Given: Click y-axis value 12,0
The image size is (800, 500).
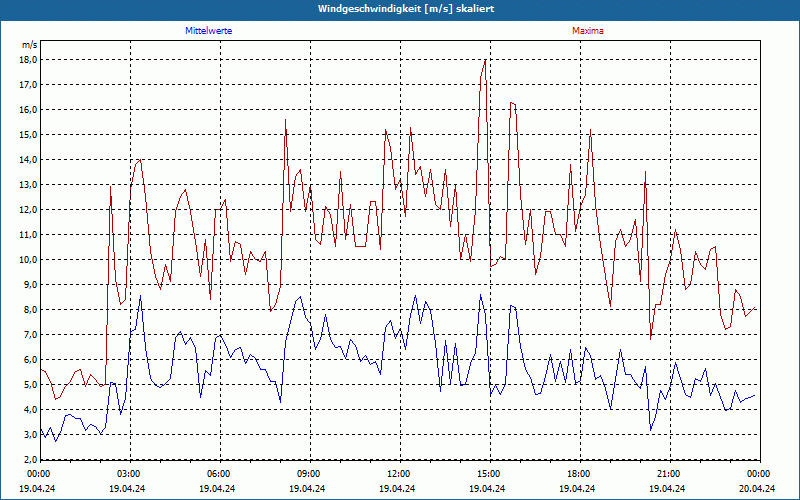Looking at the screenshot, I should tap(30, 210).
